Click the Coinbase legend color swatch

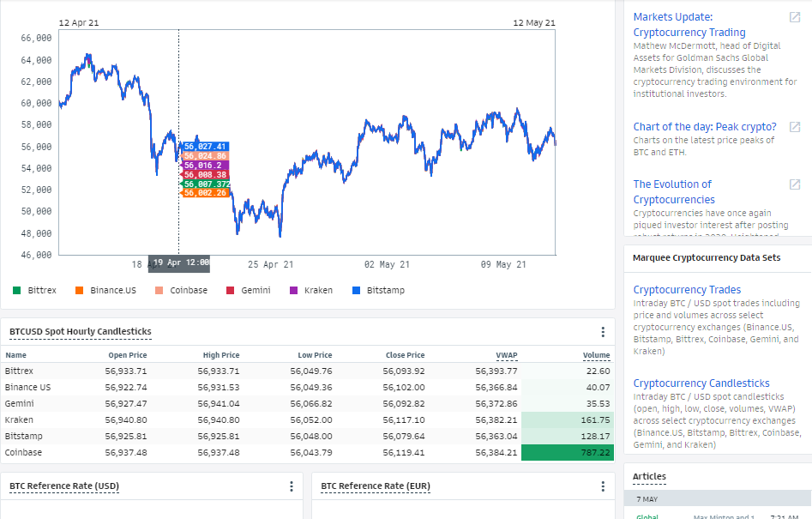tap(159, 291)
